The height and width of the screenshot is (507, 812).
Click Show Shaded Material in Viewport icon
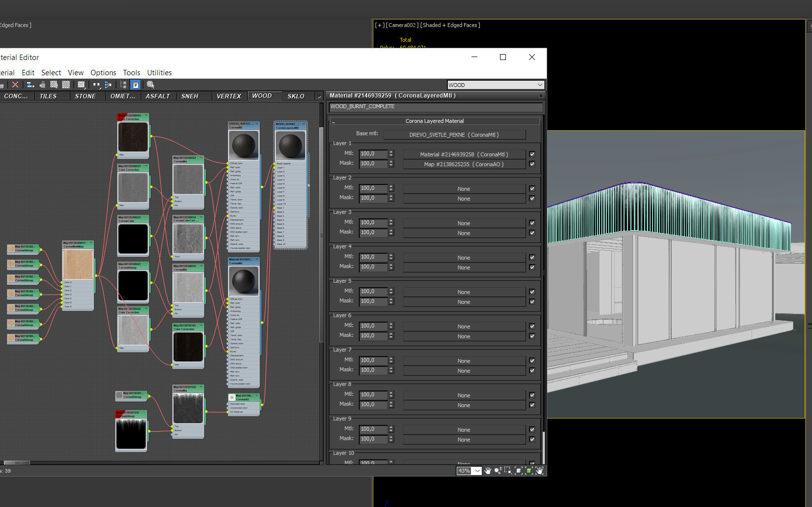[x=54, y=85]
